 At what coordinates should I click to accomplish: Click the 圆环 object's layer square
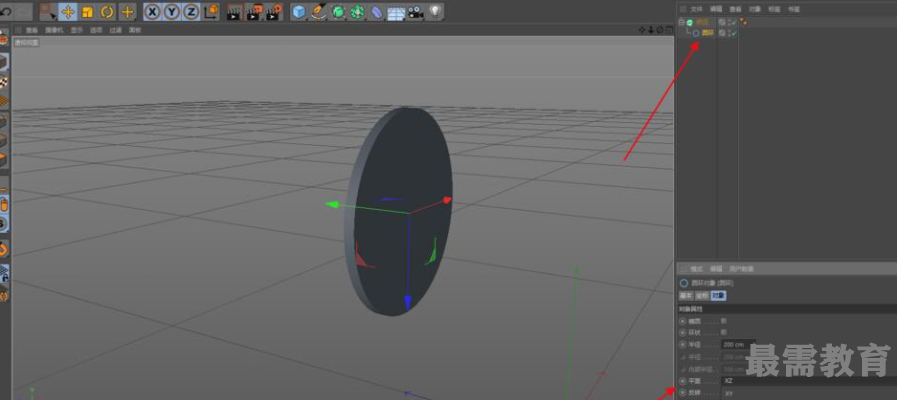tap(723, 33)
